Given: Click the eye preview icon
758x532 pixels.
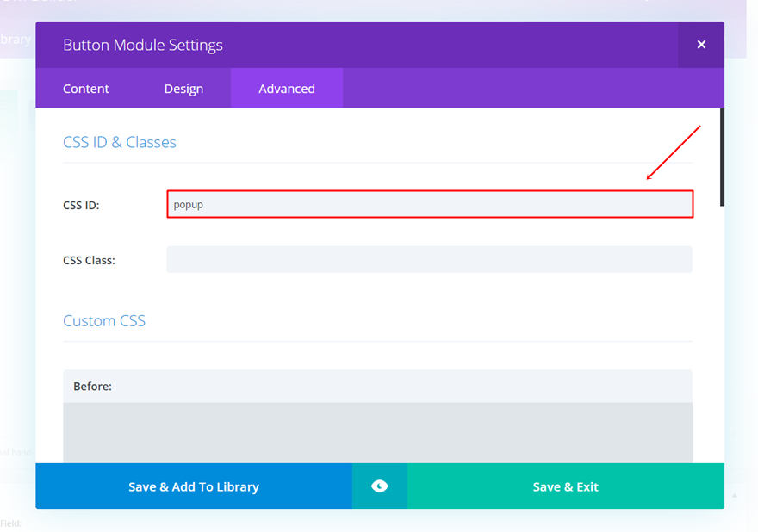Looking at the screenshot, I should click(x=379, y=486).
